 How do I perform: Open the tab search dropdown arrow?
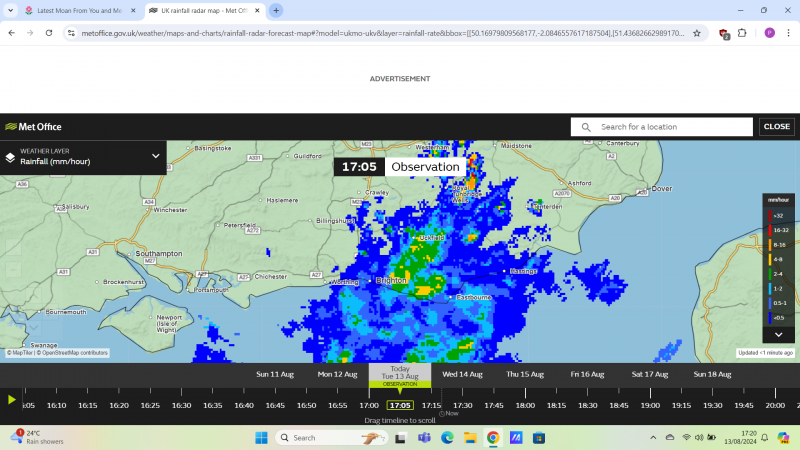coord(10,10)
